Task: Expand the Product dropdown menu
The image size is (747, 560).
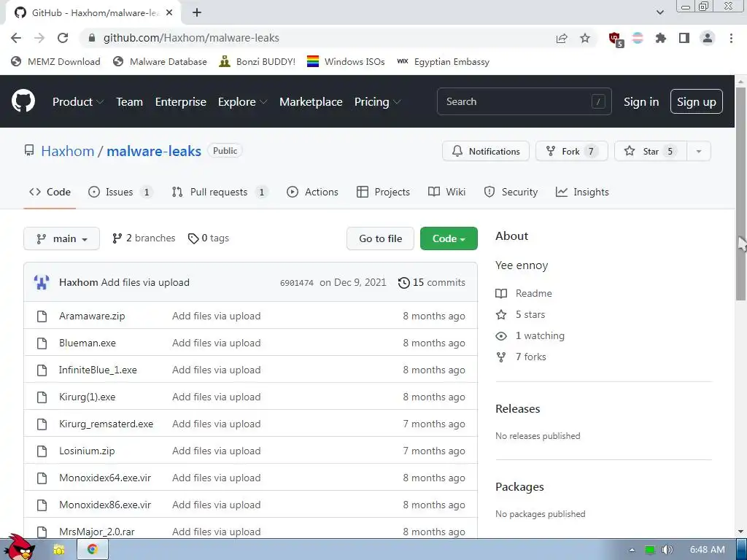Action: pyautogui.click(x=78, y=102)
